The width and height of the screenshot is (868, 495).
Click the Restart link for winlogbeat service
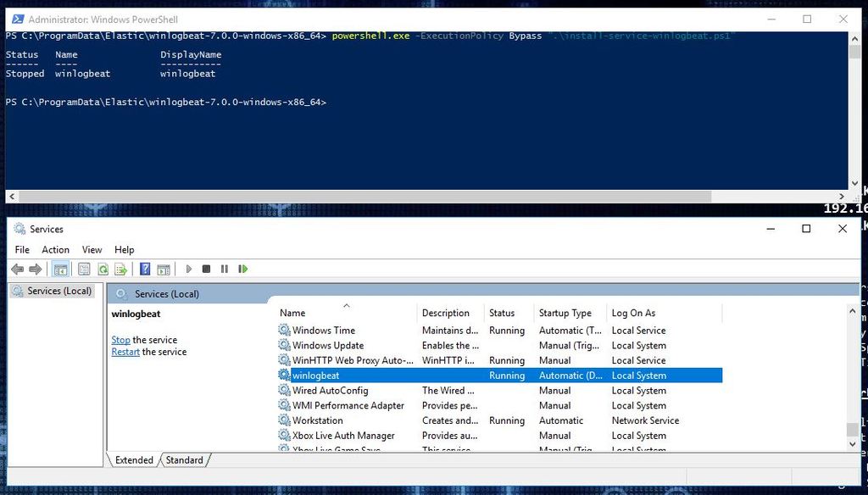[125, 352]
